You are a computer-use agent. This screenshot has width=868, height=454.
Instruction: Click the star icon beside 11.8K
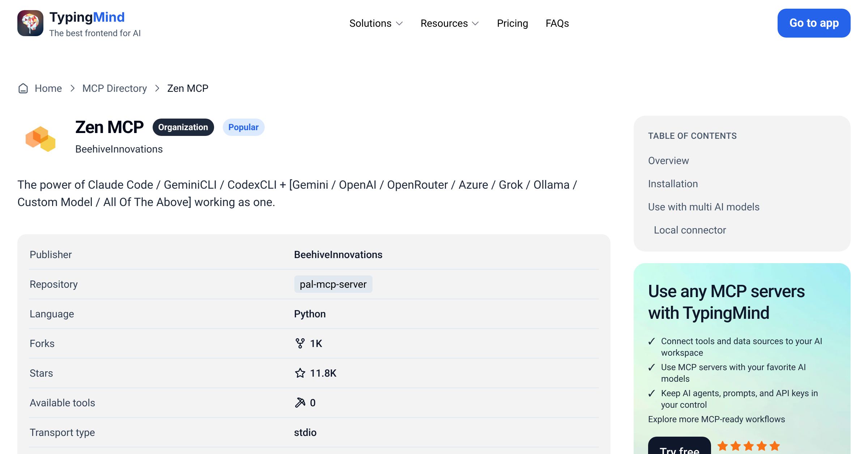300,373
